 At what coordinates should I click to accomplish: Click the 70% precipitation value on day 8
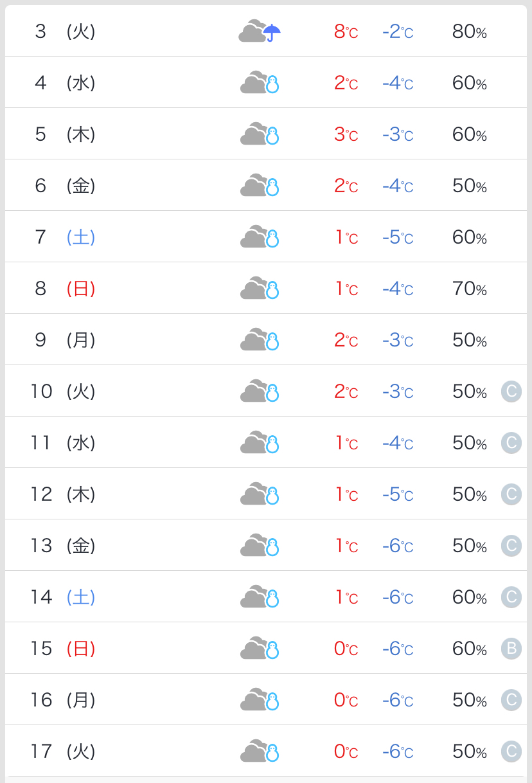click(469, 289)
